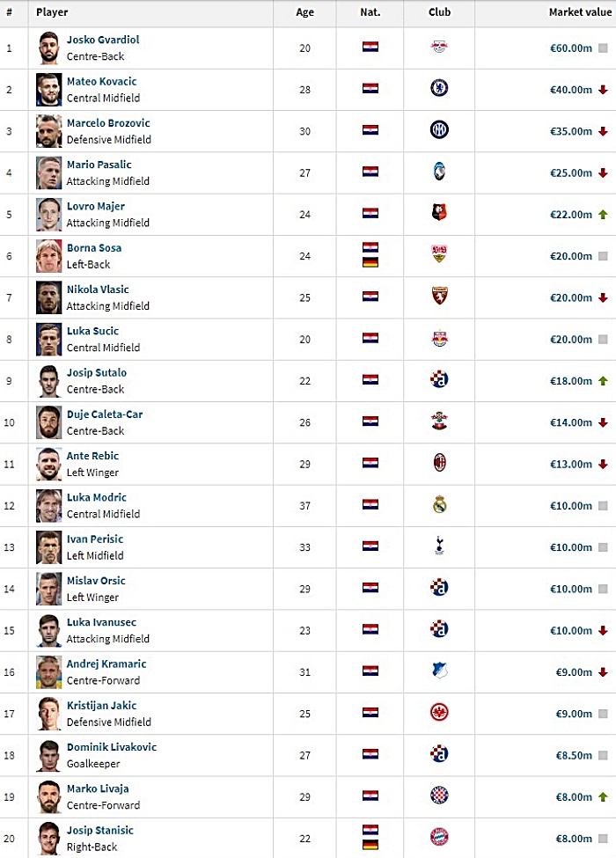616x858 pixels.
Task: Click German flag in Borna Sosa row
Action: (x=370, y=262)
